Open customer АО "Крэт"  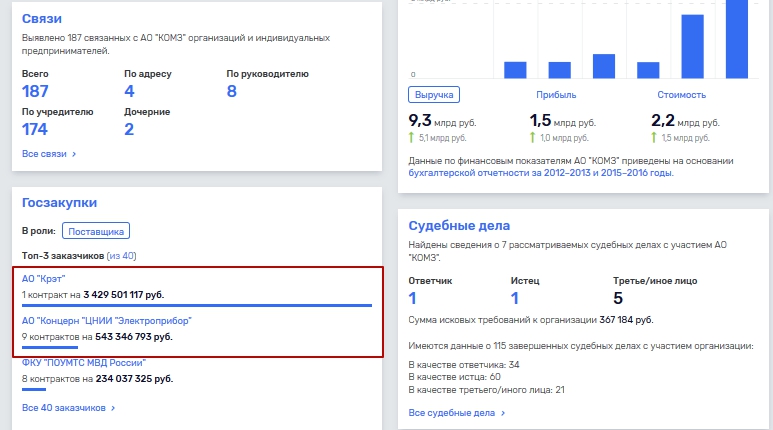pyautogui.click(x=43, y=279)
